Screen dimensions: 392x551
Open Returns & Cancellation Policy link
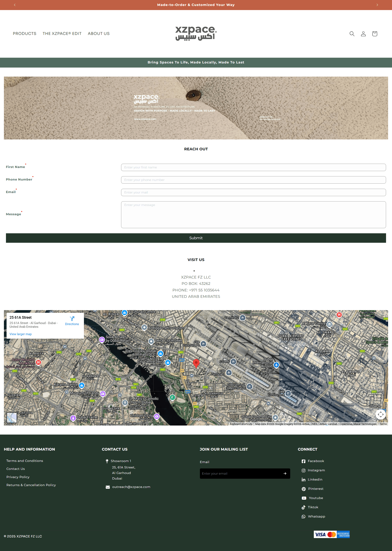tap(31, 485)
